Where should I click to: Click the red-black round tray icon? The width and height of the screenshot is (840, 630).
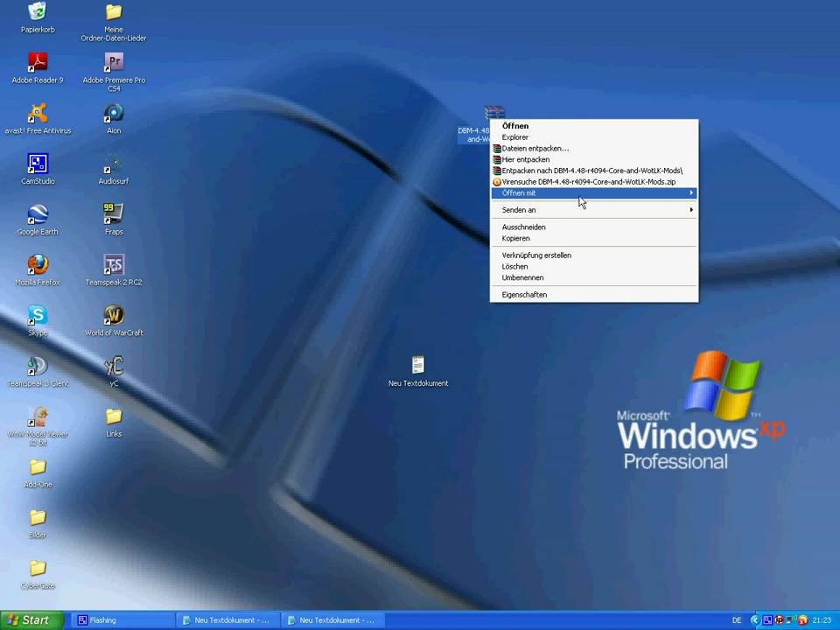(779, 620)
